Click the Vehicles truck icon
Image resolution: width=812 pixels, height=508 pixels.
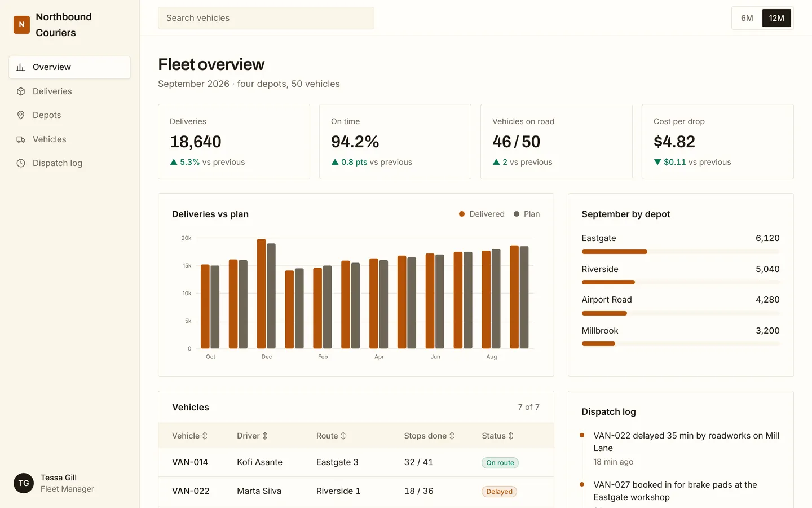[x=21, y=139]
